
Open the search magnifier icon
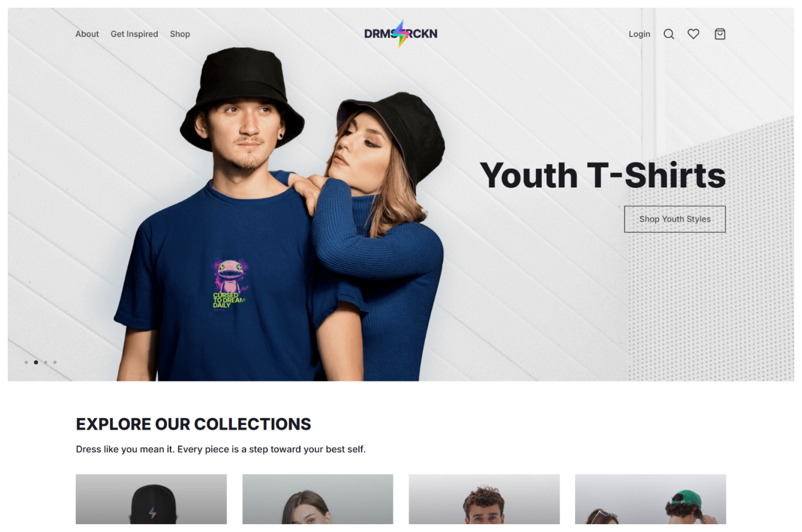668,34
